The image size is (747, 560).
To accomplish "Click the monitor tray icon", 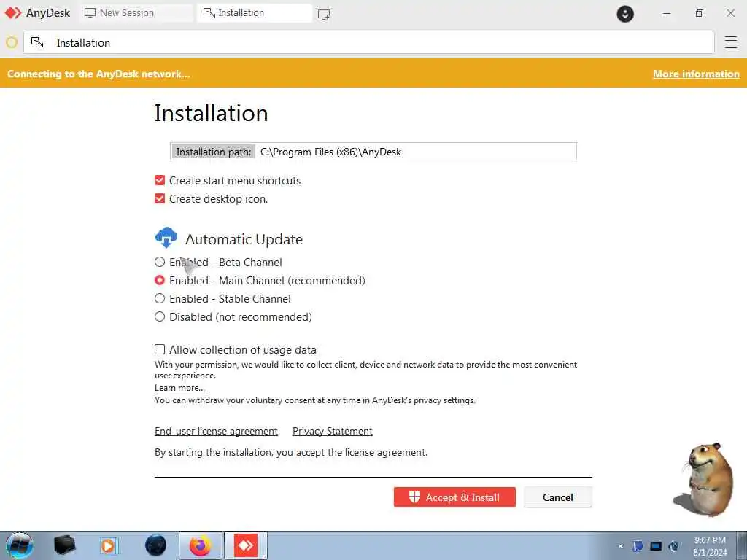I will pyautogui.click(x=656, y=546).
